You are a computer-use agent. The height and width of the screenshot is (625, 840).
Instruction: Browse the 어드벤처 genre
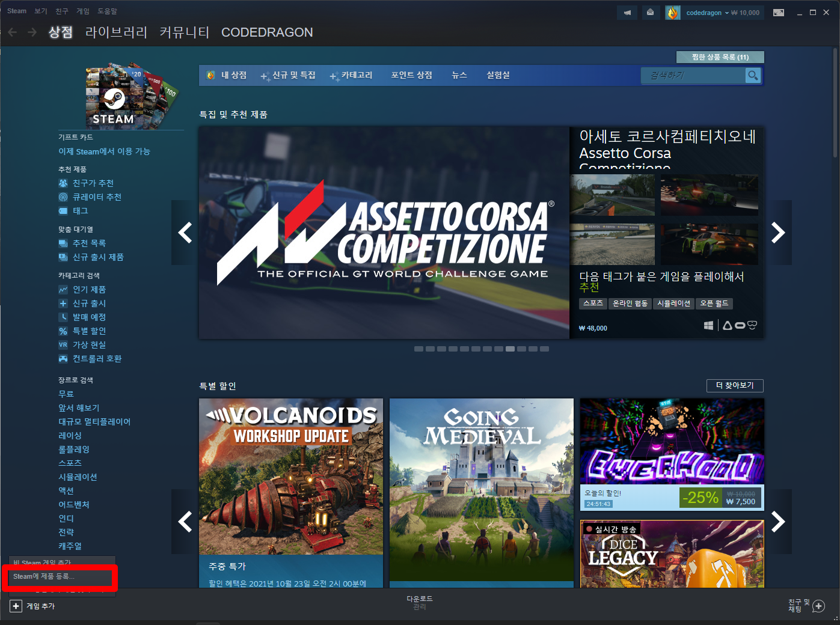[x=74, y=505]
